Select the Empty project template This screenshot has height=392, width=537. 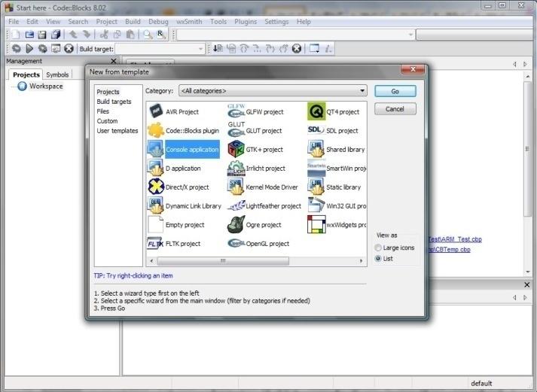pos(176,225)
